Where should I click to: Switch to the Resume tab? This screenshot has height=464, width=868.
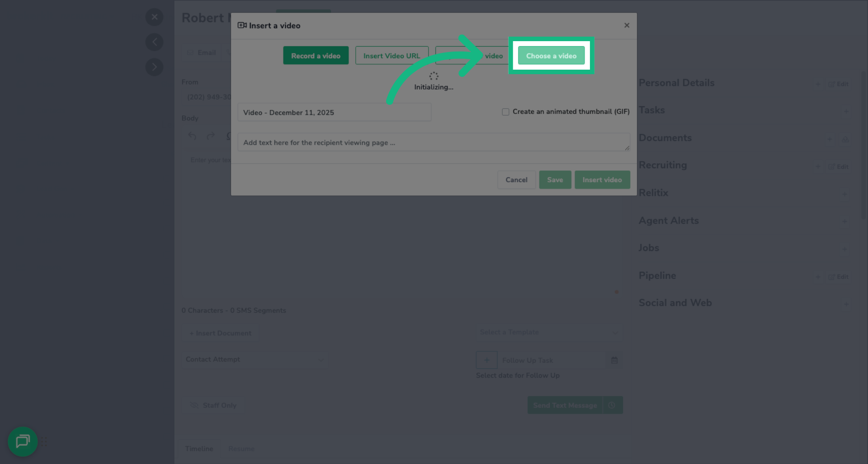click(x=241, y=449)
